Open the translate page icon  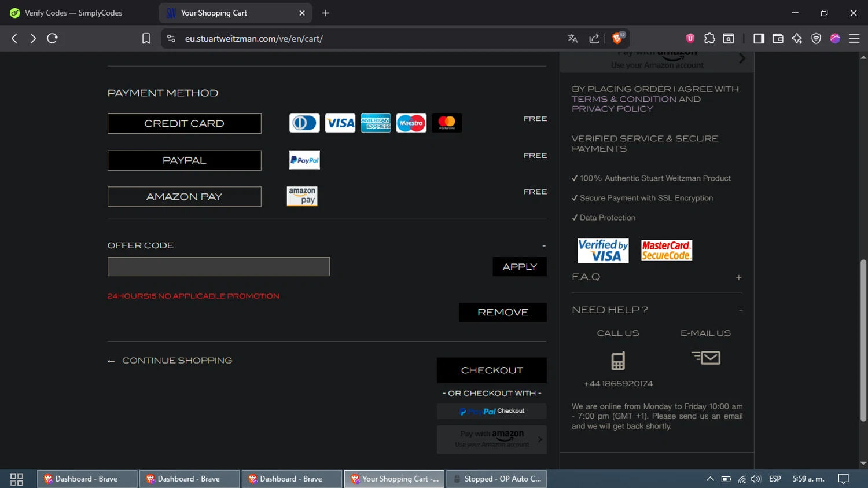tap(573, 38)
